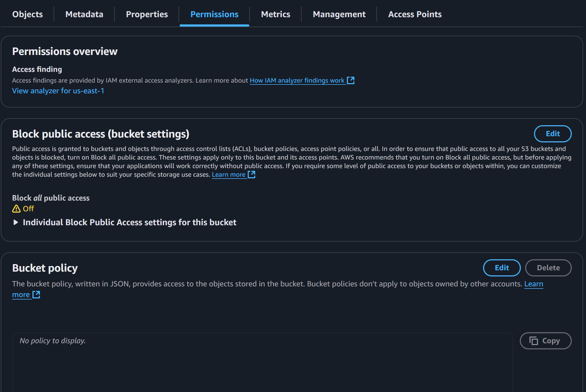Click external link icon beside IAM analyzer findings
586x392 pixels.
click(351, 80)
